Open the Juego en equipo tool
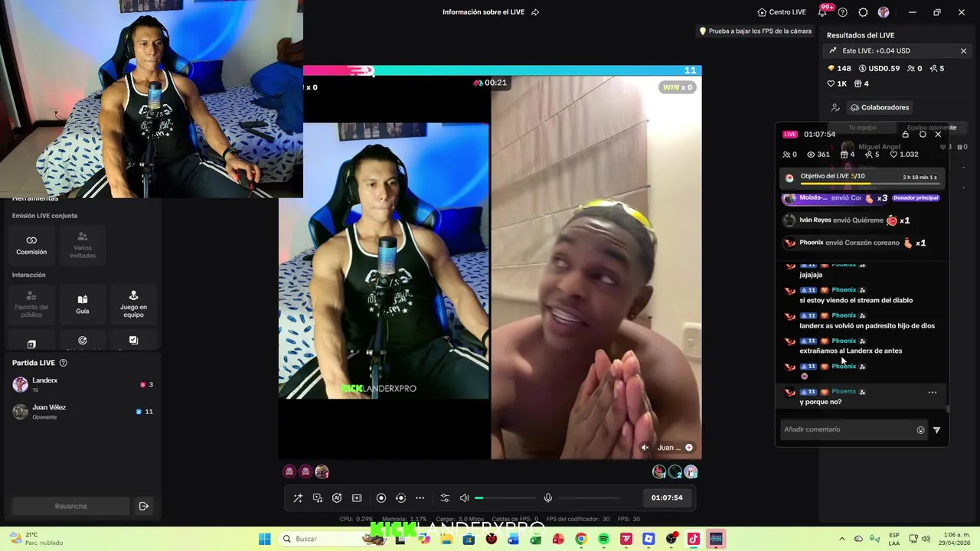 [133, 305]
